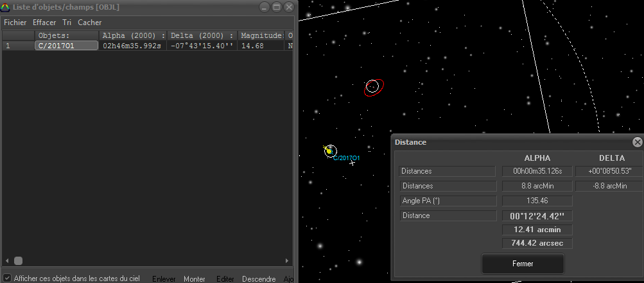Click the distance value 00°12'24.42''
Viewport: 644px width, 283px height.
tap(537, 216)
